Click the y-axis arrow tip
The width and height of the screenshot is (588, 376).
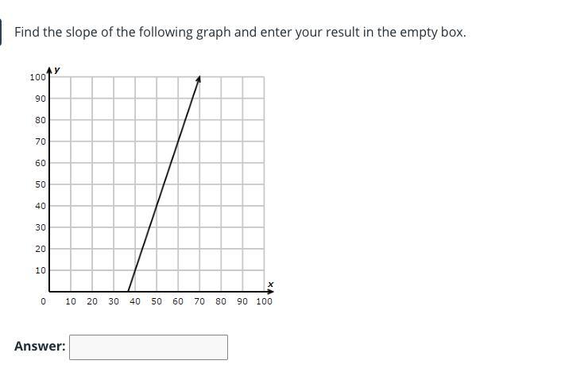pos(49,71)
